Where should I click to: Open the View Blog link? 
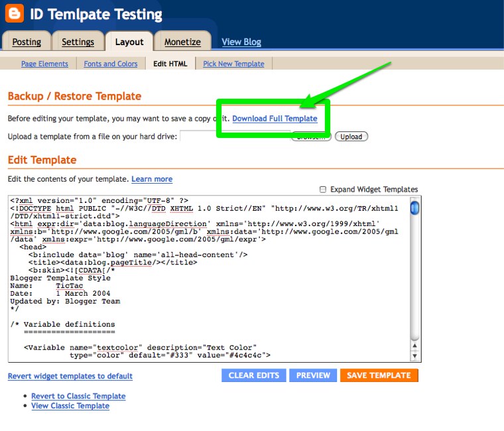coord(241,42)
